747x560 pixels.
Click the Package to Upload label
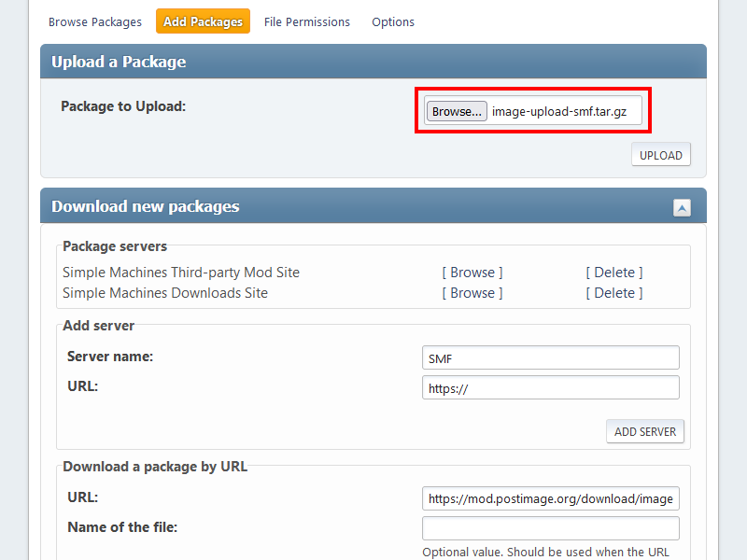coord(123,106)
